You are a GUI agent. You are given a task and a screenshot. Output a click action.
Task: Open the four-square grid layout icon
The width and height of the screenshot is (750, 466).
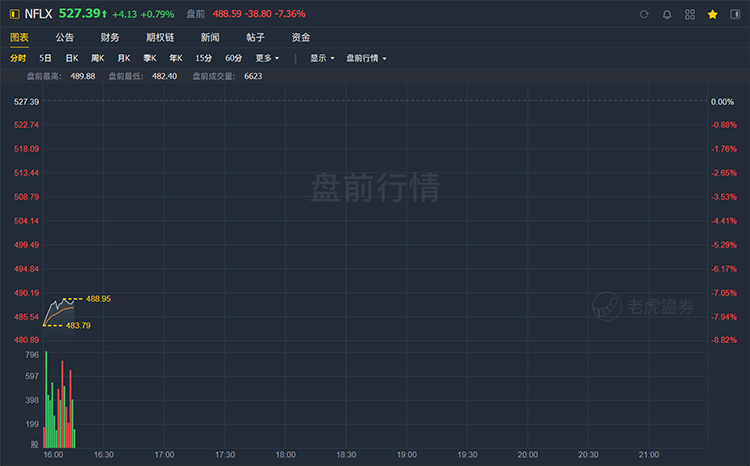click(690, 14)
